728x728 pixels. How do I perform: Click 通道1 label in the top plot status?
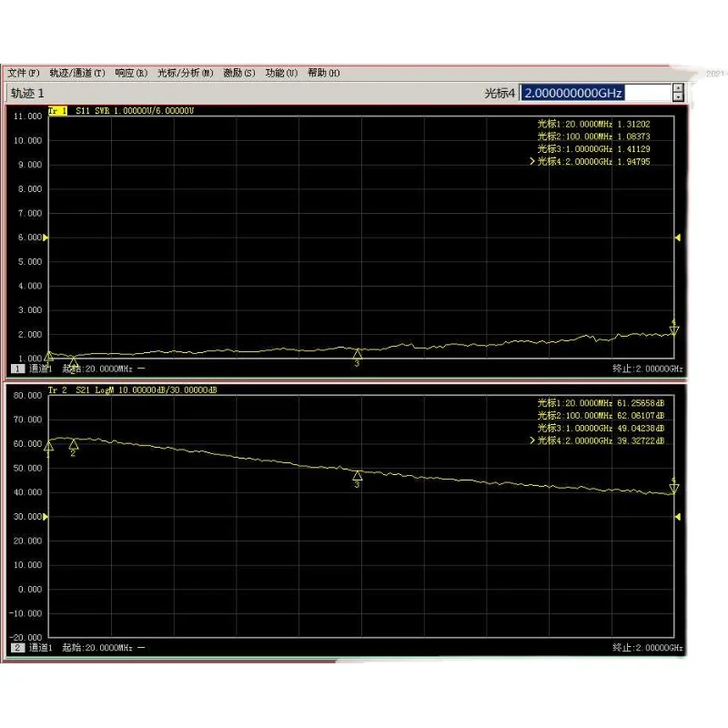coord(41,369)
